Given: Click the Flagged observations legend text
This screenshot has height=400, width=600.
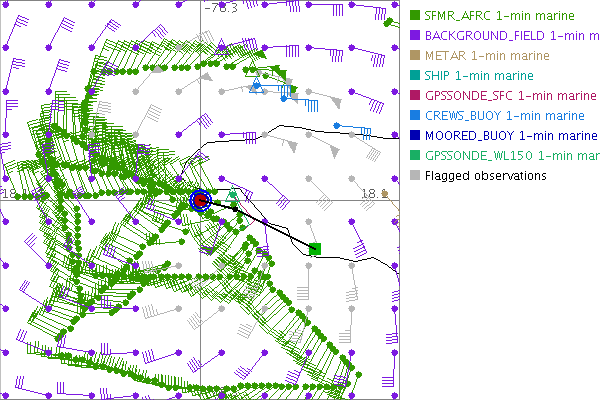Looking at the screenshot, I should pos(486,176).
